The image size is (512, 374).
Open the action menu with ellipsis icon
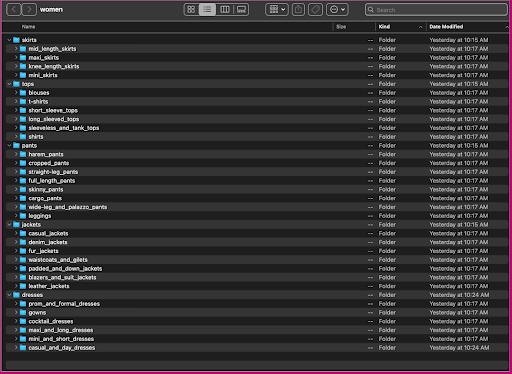[337, 9]
